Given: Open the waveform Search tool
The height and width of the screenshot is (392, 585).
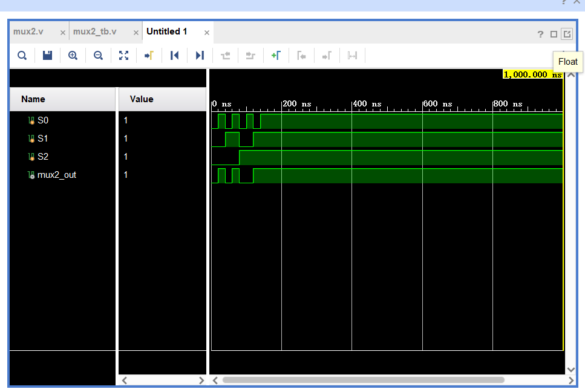Looking at the screenshot, I should [22, 56].
